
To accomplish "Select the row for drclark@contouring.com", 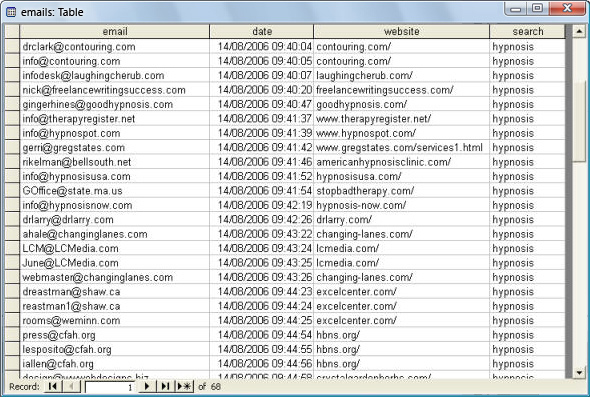I will [12, 47].
